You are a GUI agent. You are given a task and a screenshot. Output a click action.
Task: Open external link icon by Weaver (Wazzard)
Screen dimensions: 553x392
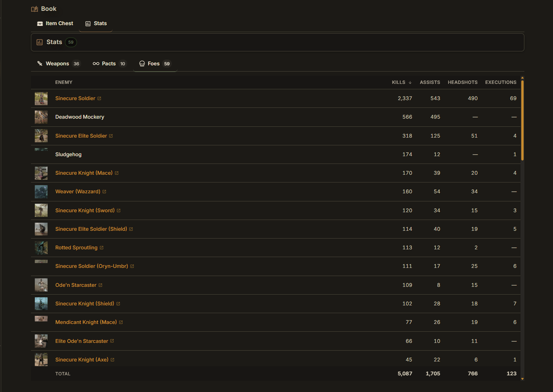[104, 192]
